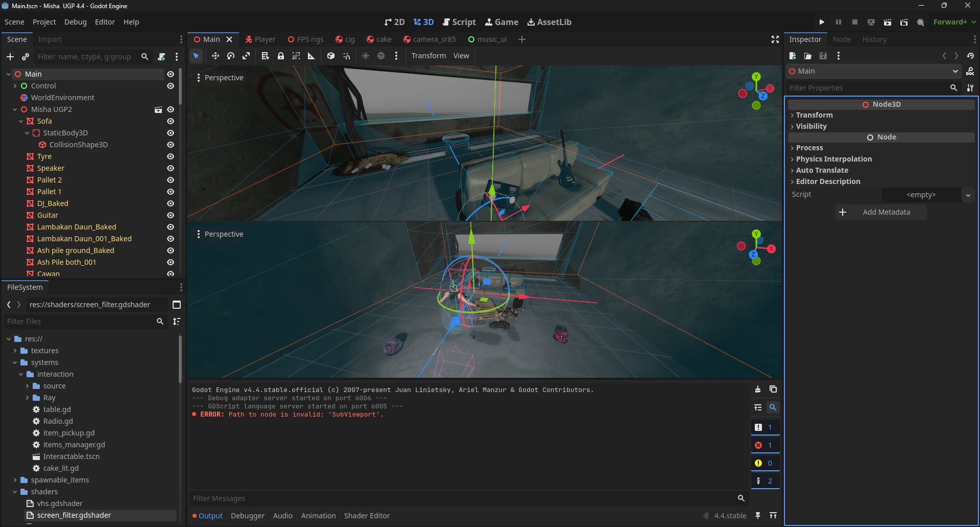
Task: Open the Shader Editor bottom panel
Action: tap(366, 516)
